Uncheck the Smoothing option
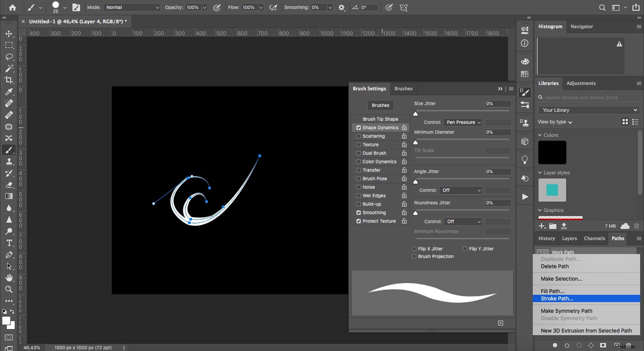 point(358,212)
